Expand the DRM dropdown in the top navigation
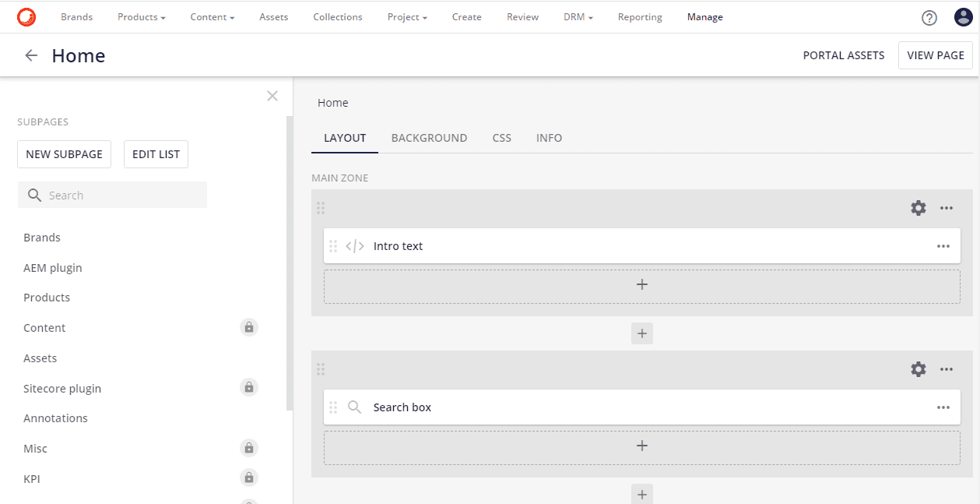 coord(578,17)
